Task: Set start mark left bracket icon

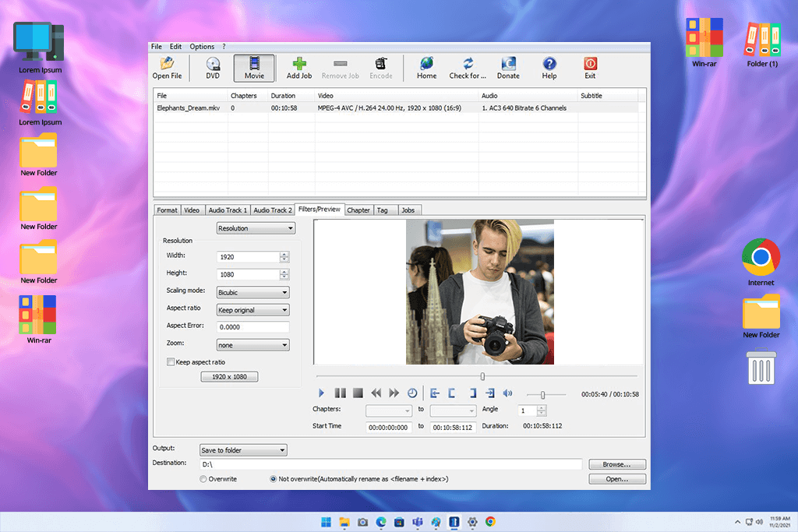Action: 452,393
